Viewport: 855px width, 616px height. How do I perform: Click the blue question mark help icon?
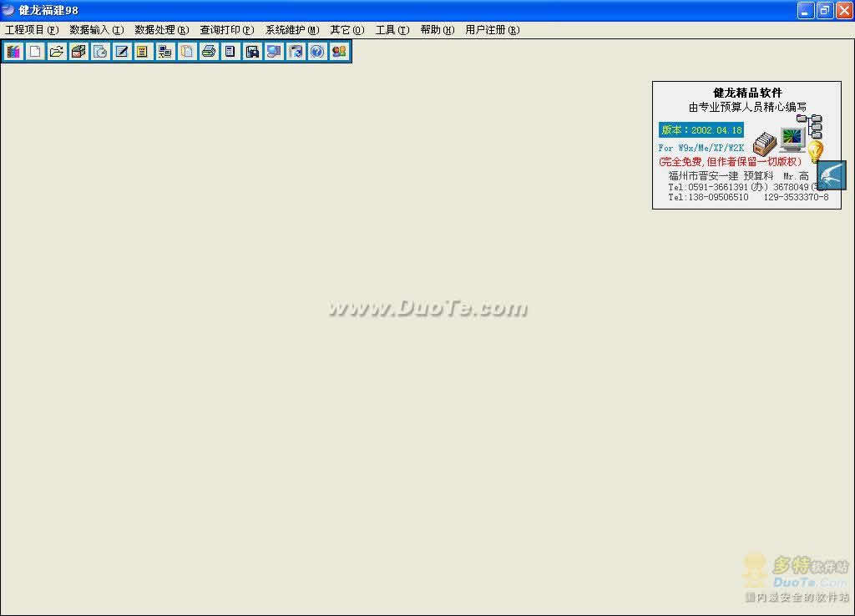[317, 52]
